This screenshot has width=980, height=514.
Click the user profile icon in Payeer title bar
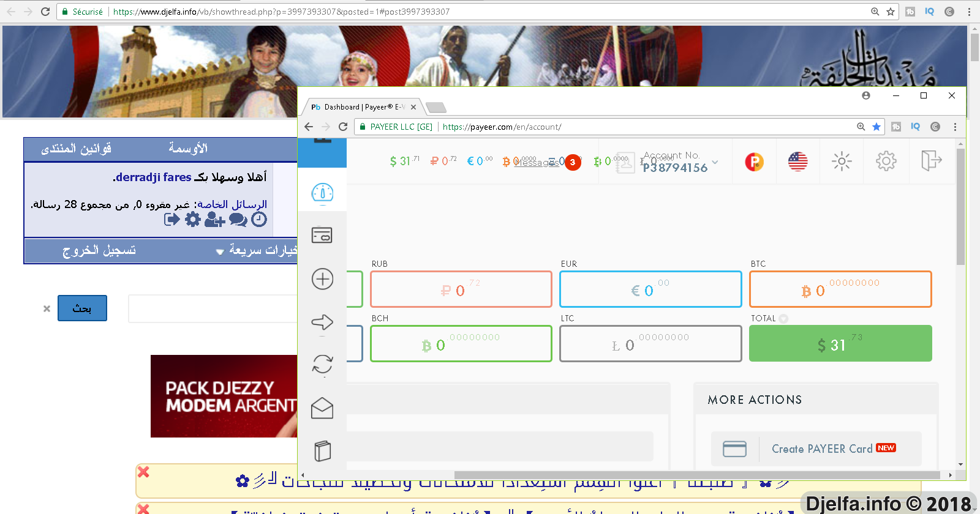coord(866,95)
